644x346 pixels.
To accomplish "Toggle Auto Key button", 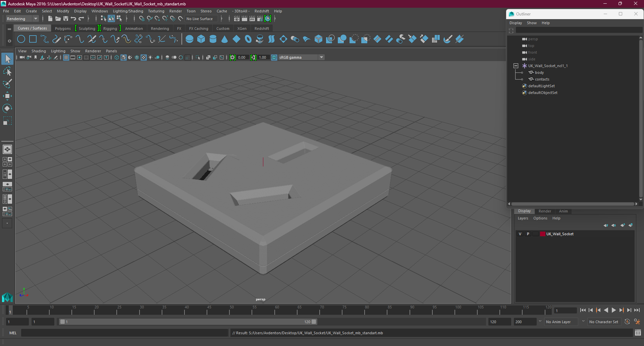I will (x=627, y=322).
